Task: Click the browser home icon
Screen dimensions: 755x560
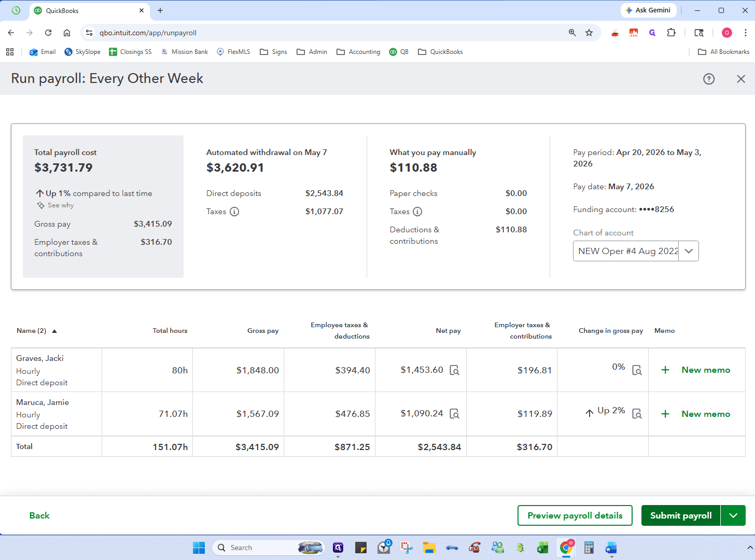Action: point(67,33)
